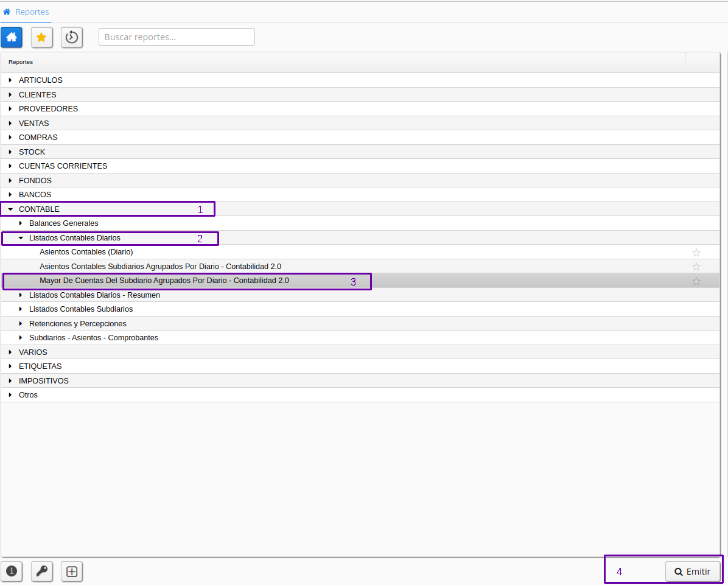
Task: Expand Listados Contables Diarios - Resumen arrow
Action: [21, 295]
